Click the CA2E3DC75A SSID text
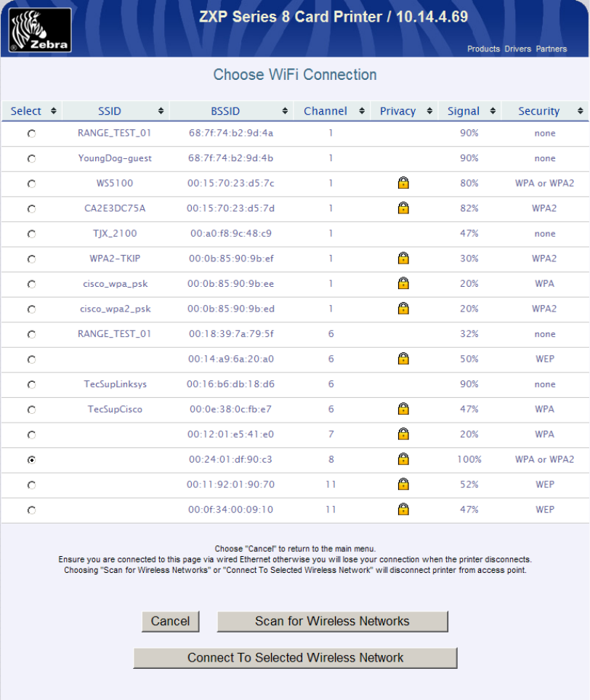Screen dimensions: 590x700 115,208
